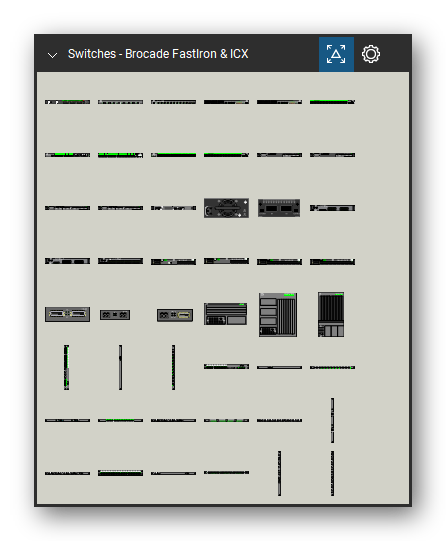This screenshot has width=446, height=541.
Task: Pick the module with two yellow D-connectors
Action: click(x=67, y=314)
